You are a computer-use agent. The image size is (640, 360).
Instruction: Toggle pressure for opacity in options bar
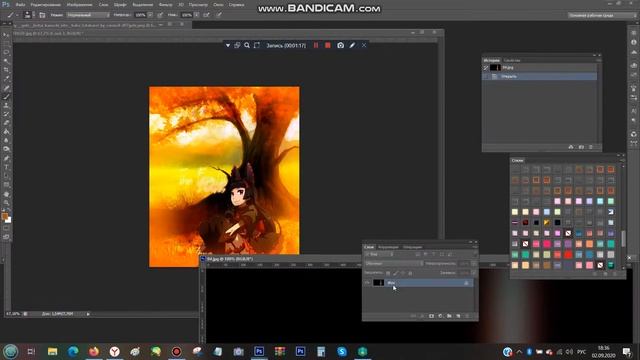tap(160, 15)
